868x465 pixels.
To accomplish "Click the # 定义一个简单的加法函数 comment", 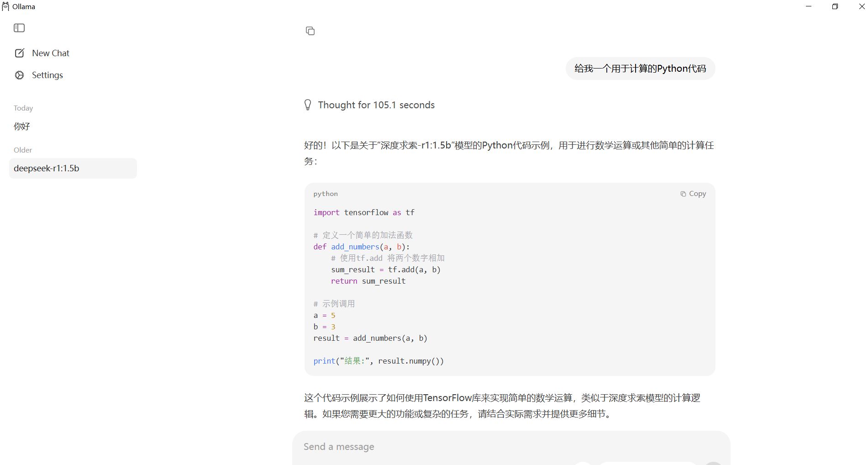I will [363, 235].
